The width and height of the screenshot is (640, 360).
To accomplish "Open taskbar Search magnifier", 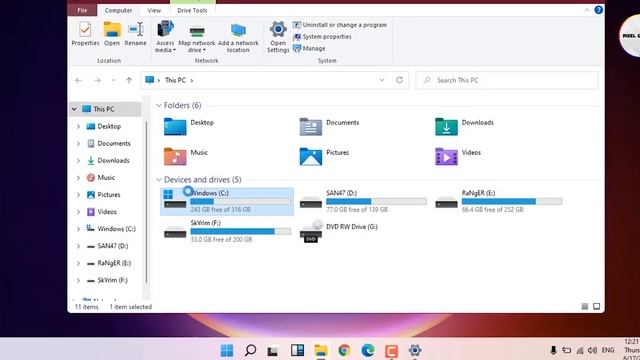I will (x=250, y=350).
